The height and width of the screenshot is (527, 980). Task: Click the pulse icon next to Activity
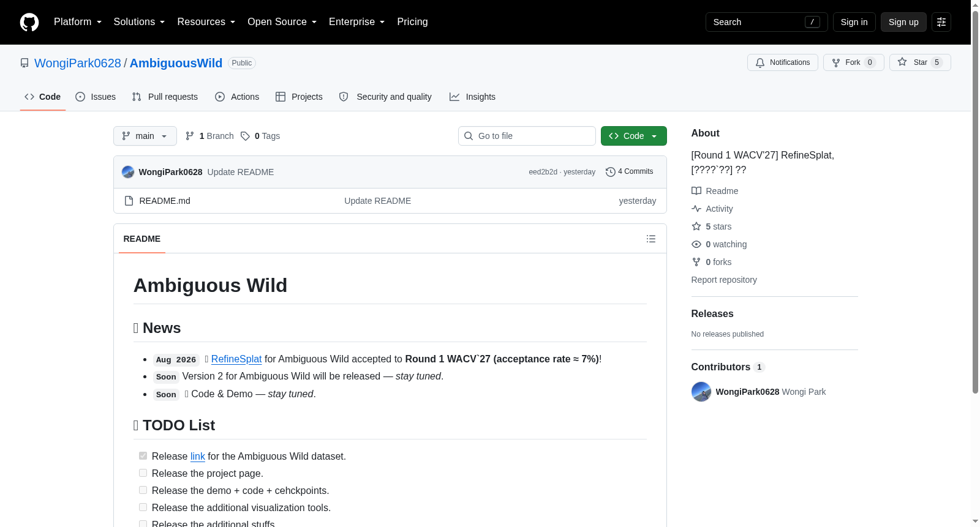(x=696, y=209)
